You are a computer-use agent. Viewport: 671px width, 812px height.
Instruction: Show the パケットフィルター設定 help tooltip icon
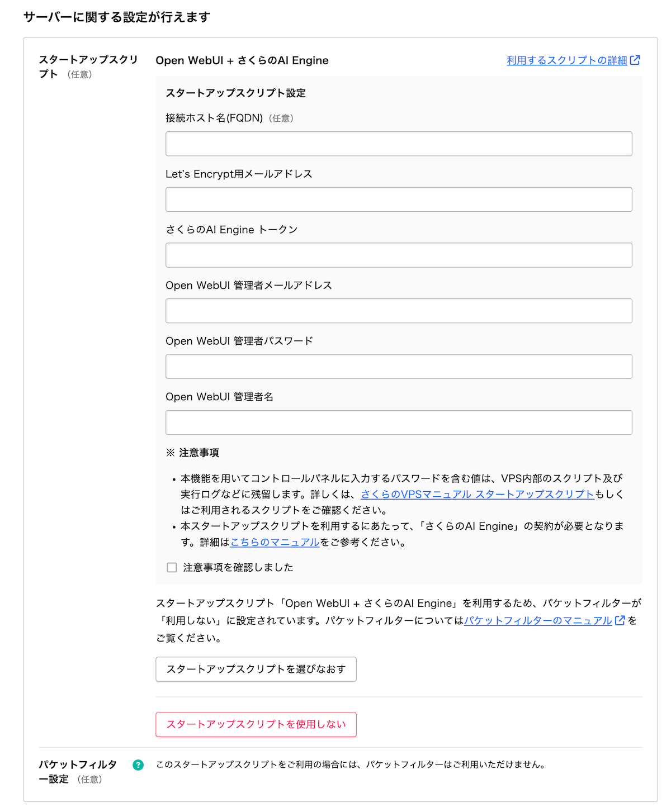coord(137,764)
